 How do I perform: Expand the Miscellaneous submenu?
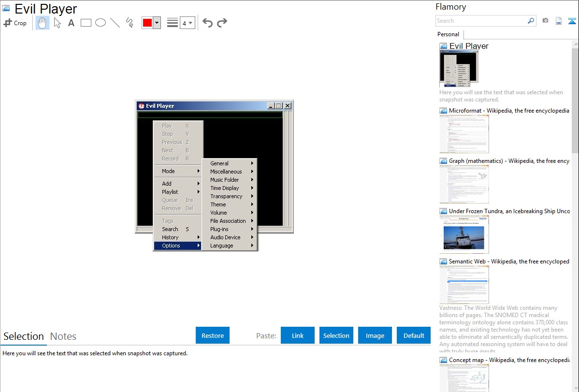point(230,172)
